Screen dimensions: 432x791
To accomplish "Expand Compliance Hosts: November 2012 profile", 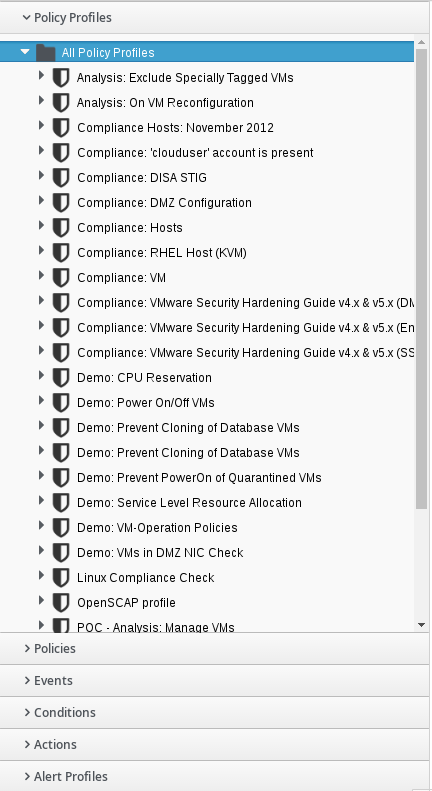I will point(41,125).
